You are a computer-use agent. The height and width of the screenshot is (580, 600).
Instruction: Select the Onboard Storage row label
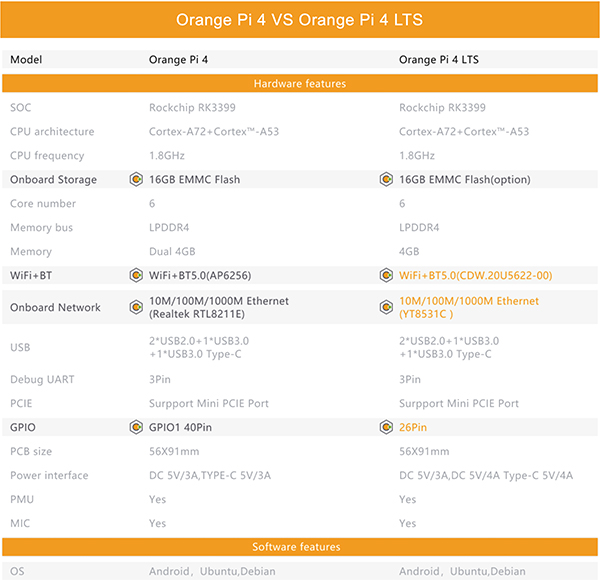[x=53, y=179]
